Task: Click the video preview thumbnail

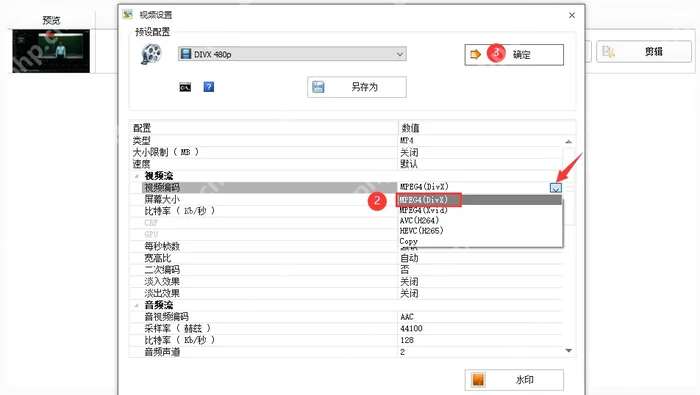Action: [x=51, y=51]
